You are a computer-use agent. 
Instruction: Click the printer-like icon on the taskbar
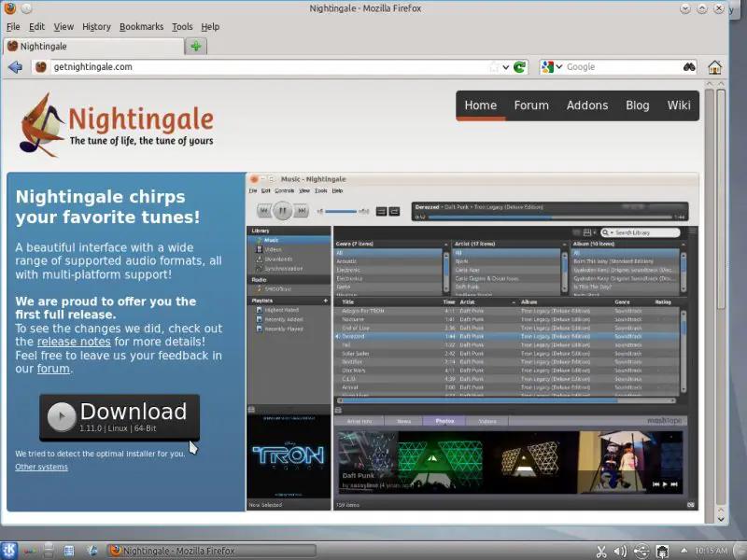point(49,551)
